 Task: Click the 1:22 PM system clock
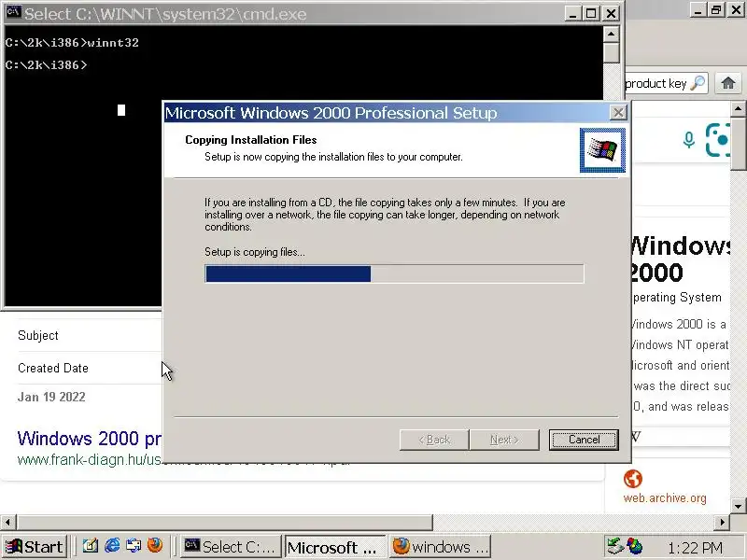(695, 548)
